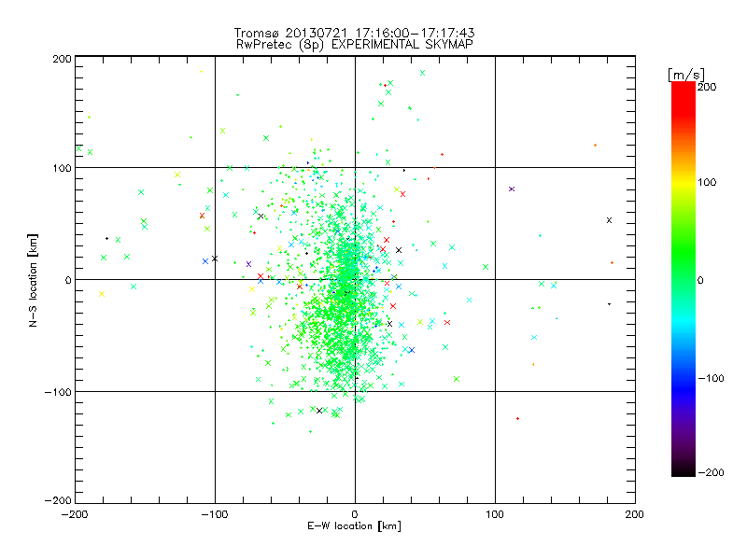Click the black bottom of the colorbar near -200
Image resolution: width=747 pixels, height=560 pixels.
(684, 470)
